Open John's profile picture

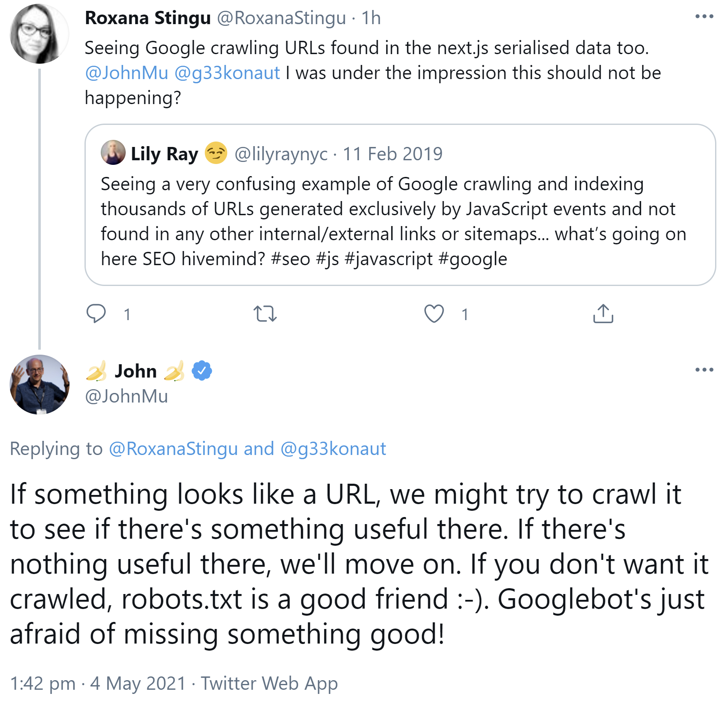pos(40,385)
